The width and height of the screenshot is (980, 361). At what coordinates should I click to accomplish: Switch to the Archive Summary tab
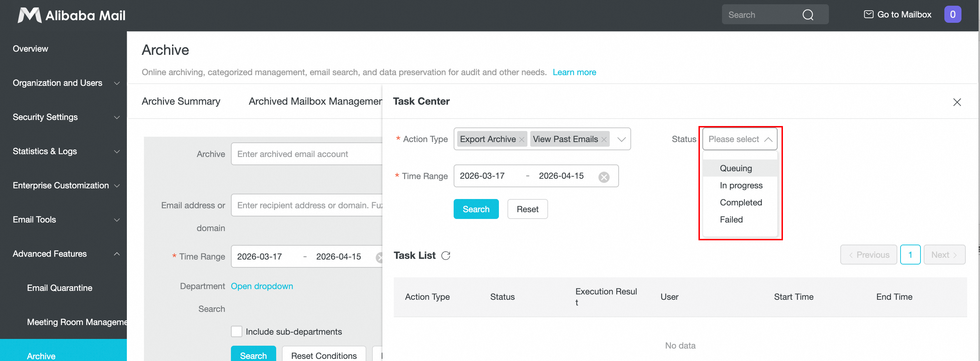[181, 101]
